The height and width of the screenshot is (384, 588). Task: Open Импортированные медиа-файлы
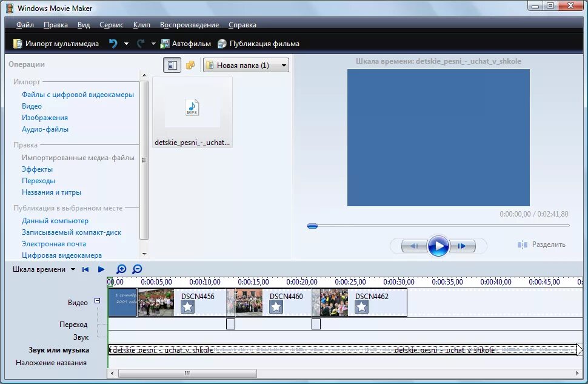click(78, 158)
